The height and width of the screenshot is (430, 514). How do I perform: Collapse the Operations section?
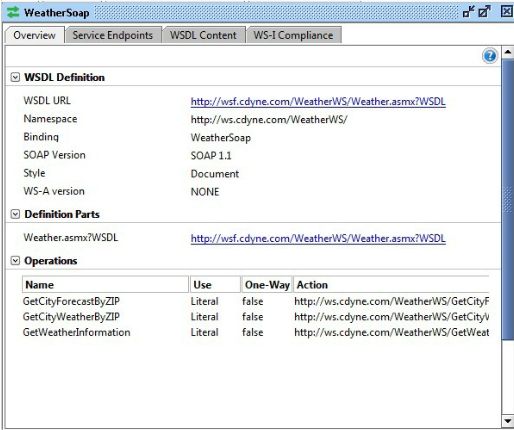15,261
